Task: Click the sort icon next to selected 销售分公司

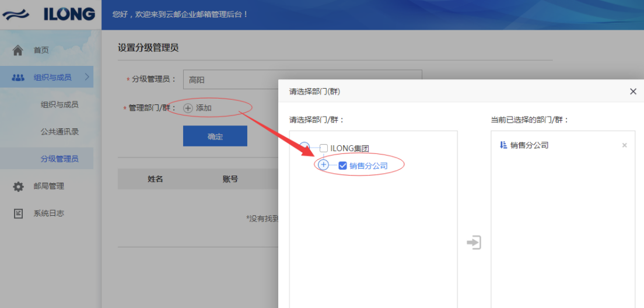Action: pyautogui.click(x=503, y=145)
